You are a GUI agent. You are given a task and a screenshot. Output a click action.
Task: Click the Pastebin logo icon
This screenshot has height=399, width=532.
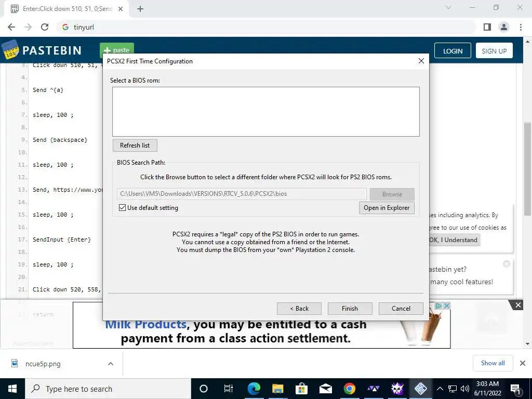10,50
